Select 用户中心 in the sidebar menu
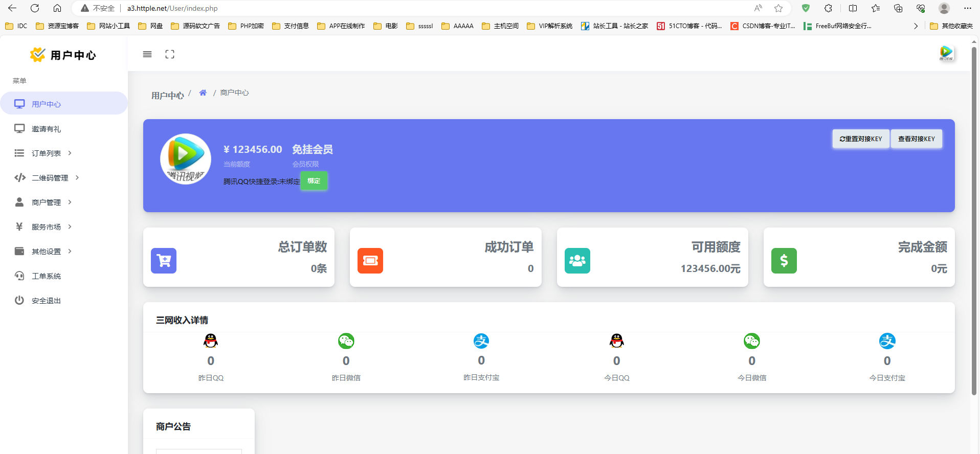Image resolution: width=980 pixels, height=454 pixels. click(x=64, y=104)
